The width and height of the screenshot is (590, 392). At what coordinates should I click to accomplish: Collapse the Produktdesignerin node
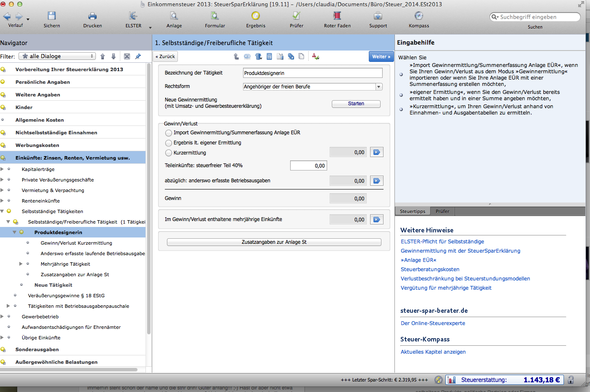pyautogui.click(x=14, y=232)
